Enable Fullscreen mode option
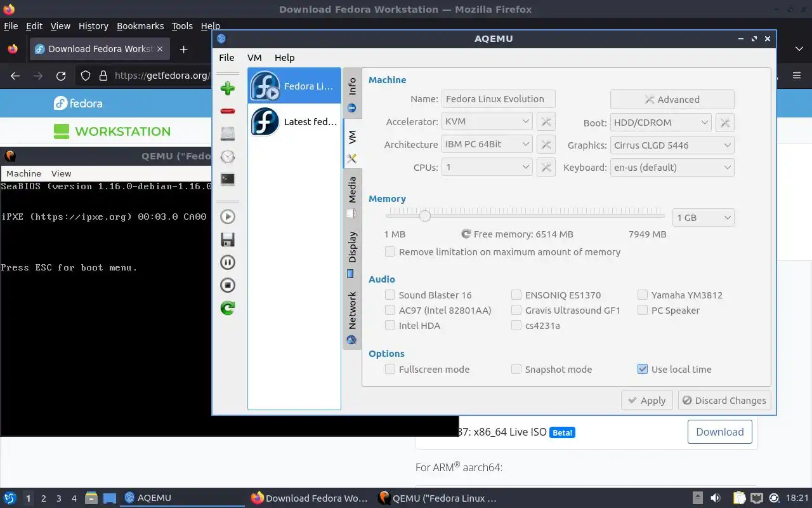The image size is (812, 508). pos(427,370)
